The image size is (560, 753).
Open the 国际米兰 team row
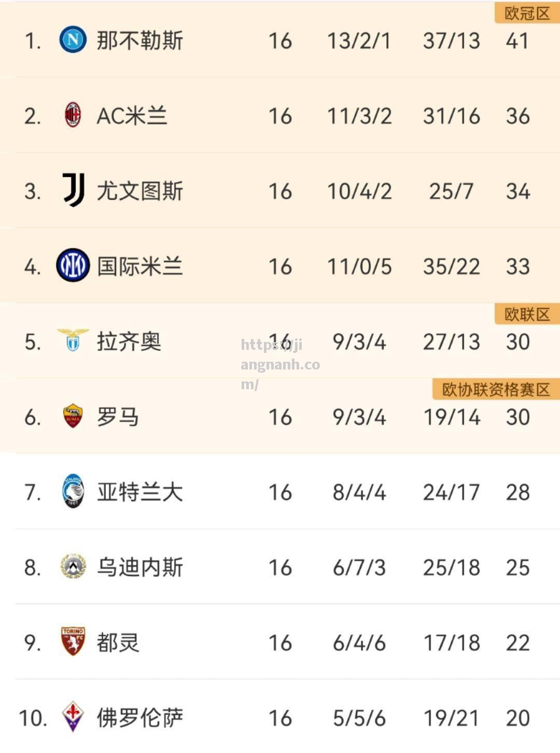(280, 265)
